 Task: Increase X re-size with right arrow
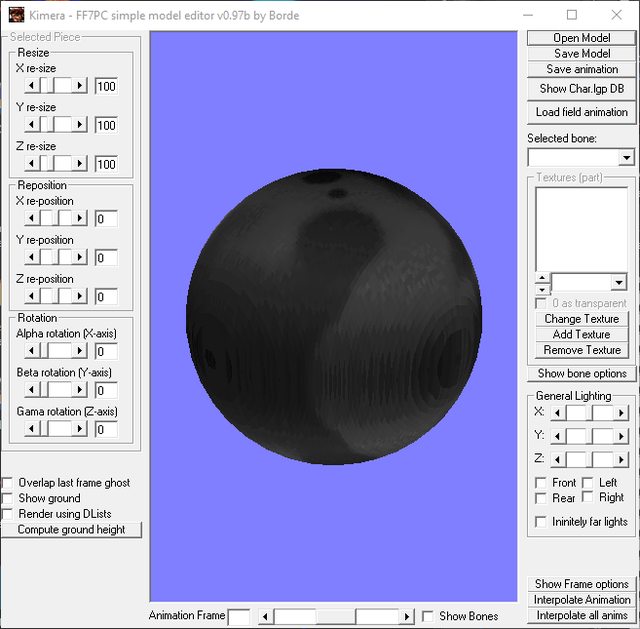[80, 86]
